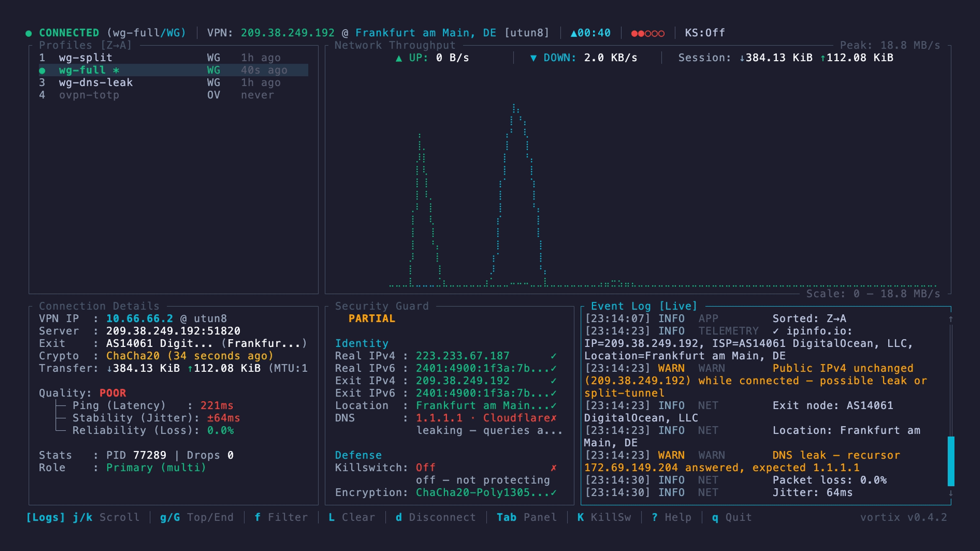Click the K KillSw shortcut
This screenshot has width=980, height=551.
tap(604, 517)
